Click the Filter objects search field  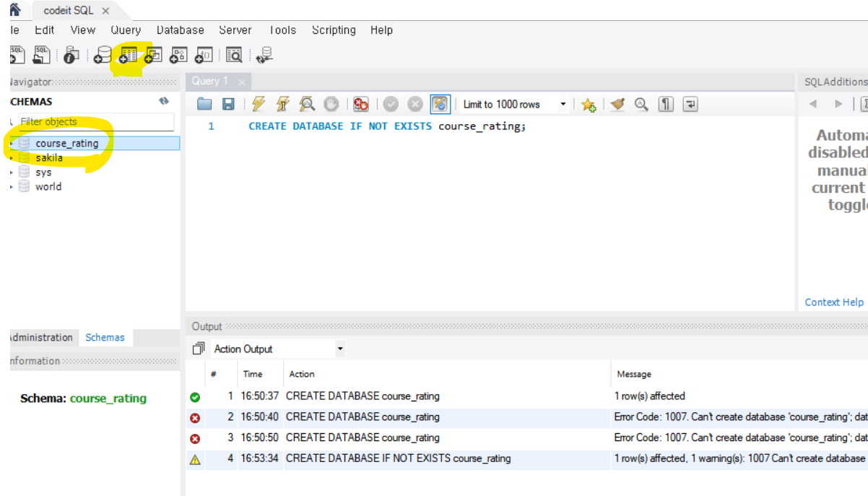click(95, 122)
